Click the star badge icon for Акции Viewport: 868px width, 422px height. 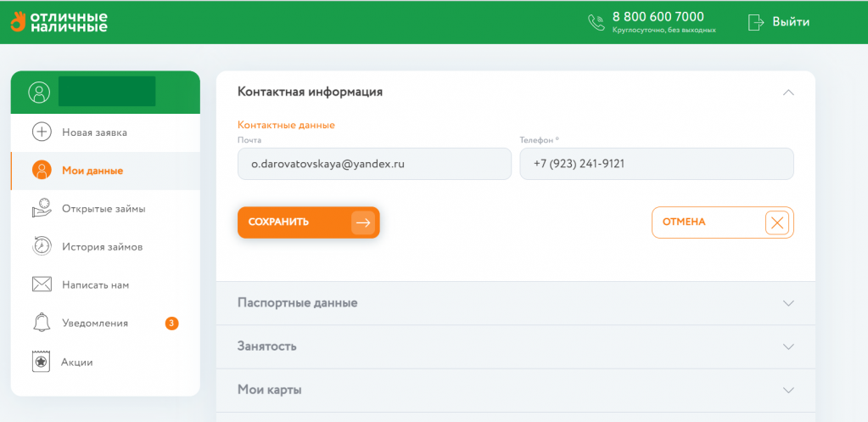tap(39, 363)
